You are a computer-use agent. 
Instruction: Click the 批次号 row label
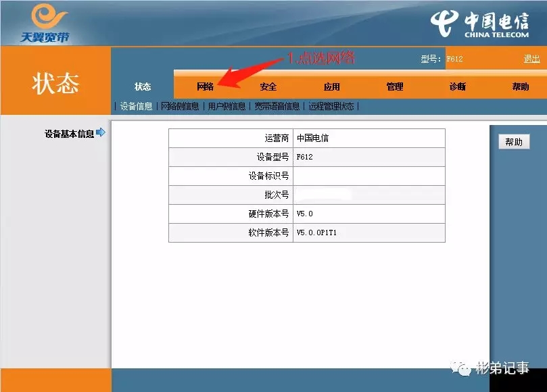277,195
